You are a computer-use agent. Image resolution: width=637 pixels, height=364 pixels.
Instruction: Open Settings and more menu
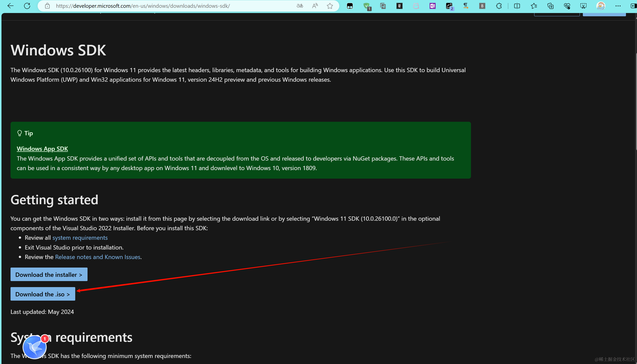click(x=618, y=6)
